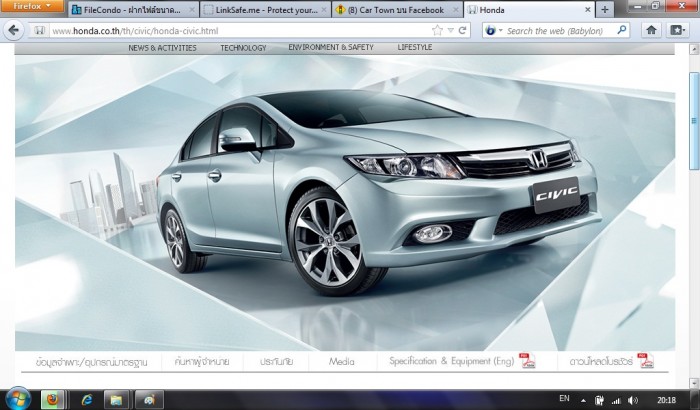Open NEWS & ACTIVITIES menu
Screen dimensions: 700x410
tap(162, 48)
